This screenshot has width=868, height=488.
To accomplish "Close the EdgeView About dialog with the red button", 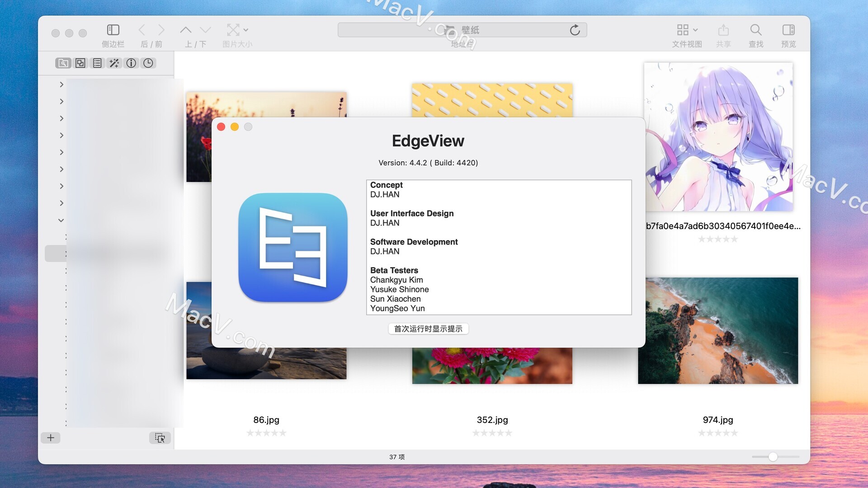I will (221, 127).
